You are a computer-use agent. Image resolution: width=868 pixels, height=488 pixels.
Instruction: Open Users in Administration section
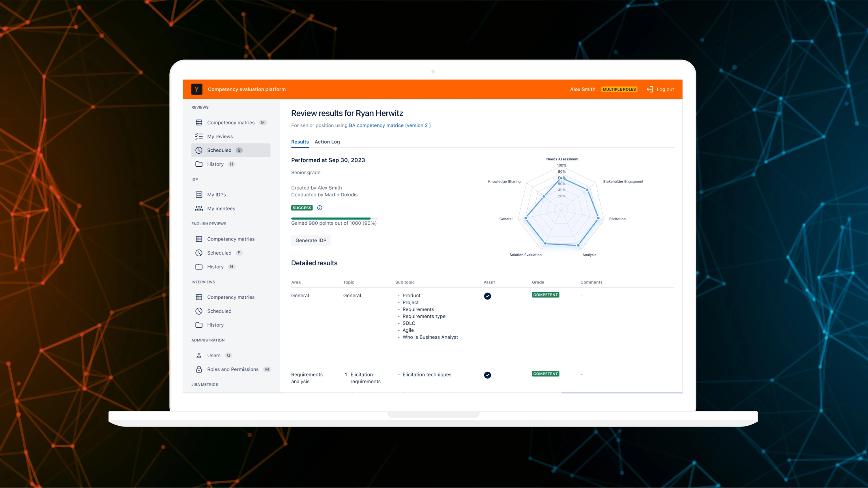point(213,356)
